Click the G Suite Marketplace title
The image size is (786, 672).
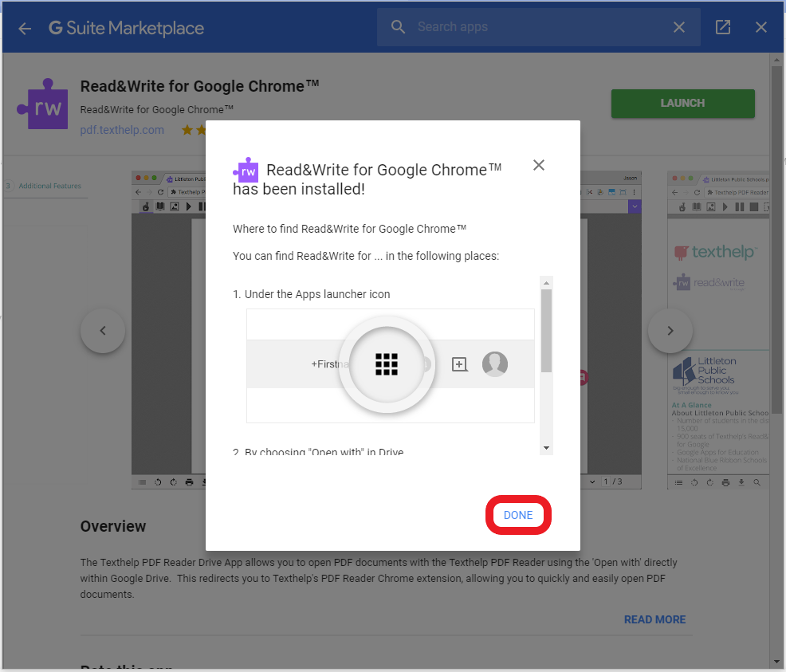click(126, 28)
